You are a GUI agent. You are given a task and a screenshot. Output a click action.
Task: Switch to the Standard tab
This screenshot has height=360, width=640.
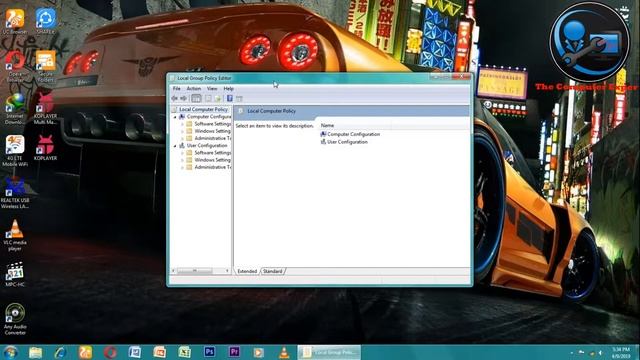[273, 271]
